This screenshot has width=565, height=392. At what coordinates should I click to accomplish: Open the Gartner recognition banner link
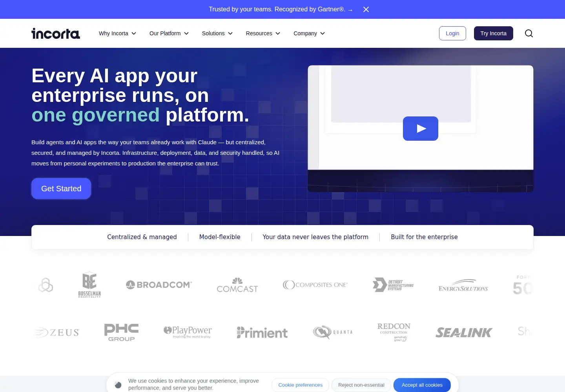point(281,9)
